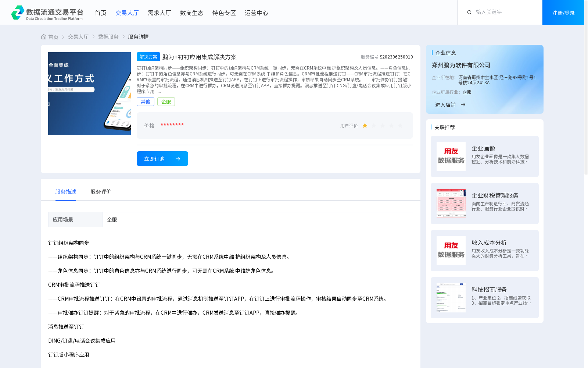Switch to the 服务评价 tab
Viewport: 588px width, 368px height.
pyautogui.click(x=101, y=192)
